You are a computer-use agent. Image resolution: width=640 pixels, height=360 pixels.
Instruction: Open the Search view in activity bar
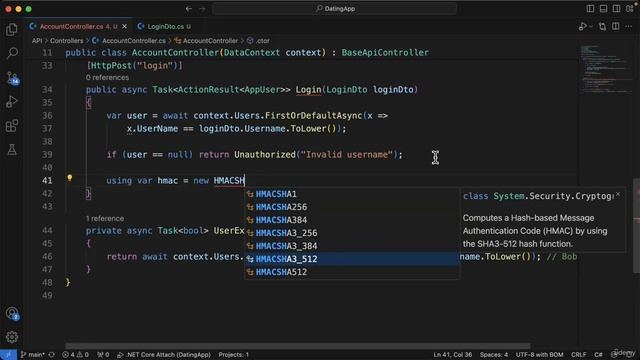pos(12,53)
